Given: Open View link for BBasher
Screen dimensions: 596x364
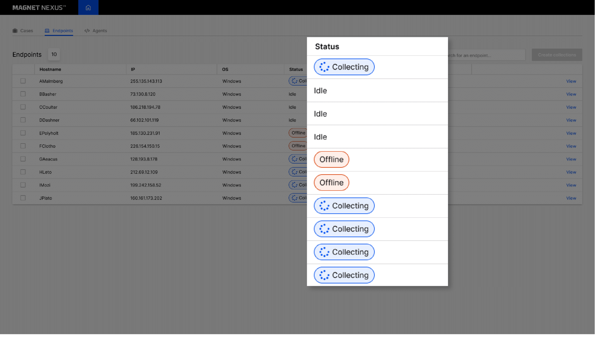Looking at the screenshot, I should coord(571,94).
